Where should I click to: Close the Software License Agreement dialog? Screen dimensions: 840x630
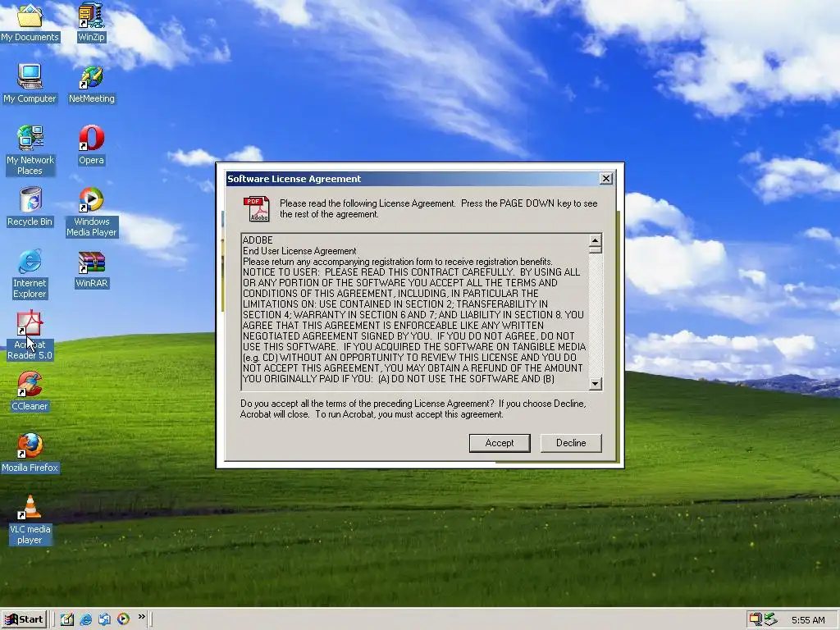point(605,178)
